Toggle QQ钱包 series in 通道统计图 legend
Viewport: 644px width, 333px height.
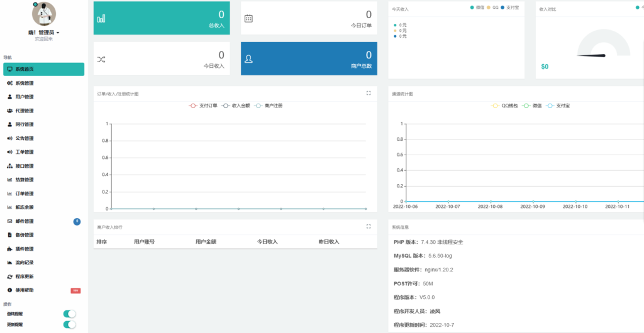[505, 106]
